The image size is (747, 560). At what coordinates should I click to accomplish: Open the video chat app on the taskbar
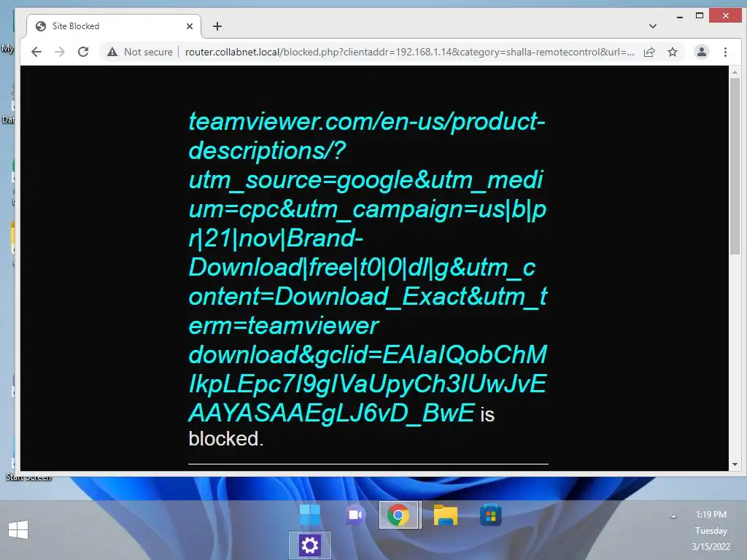pyautogui.click(x=355, y=516)
